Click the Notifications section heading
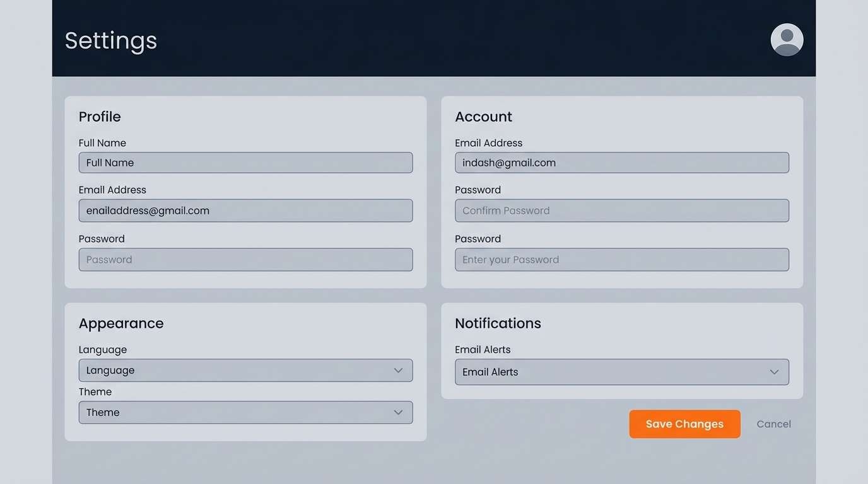Screen dimensions: 868x484 click(498, 323)
